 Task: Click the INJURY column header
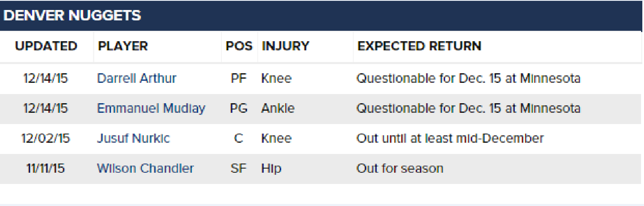pyautogui.click(x=286, y=46)
